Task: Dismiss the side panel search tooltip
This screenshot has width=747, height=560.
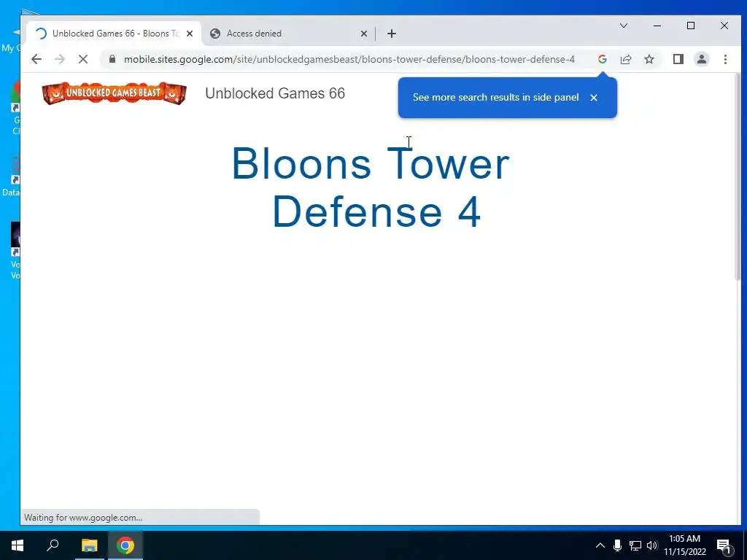Action: click(x=594, y=98)
